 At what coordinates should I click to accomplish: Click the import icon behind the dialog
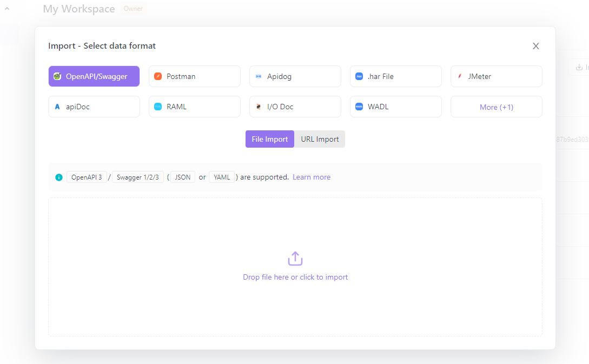(579, 67)
